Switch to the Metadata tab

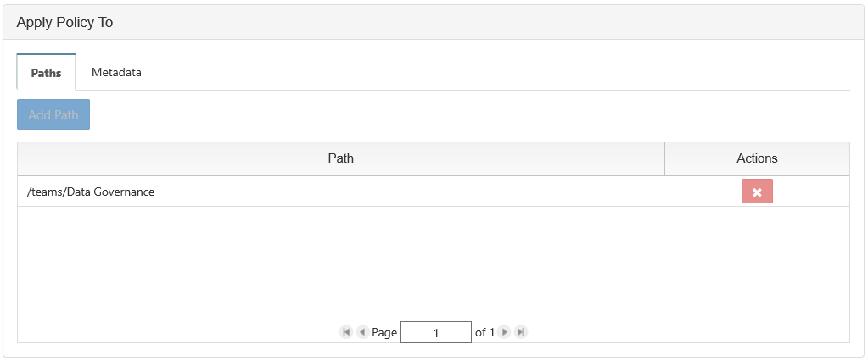pyautogui.click(x=116, y=73)
